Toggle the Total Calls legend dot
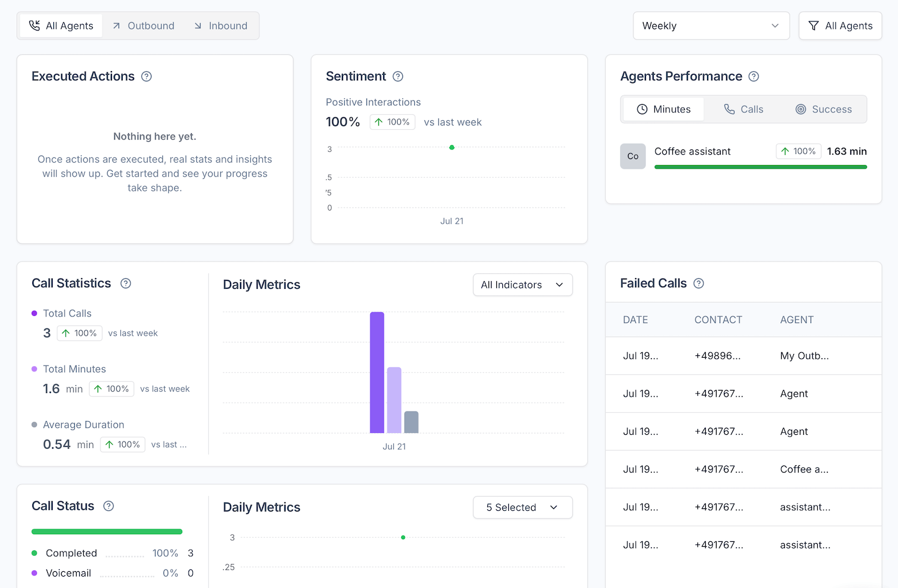The image size is (898, 588). 34,313
